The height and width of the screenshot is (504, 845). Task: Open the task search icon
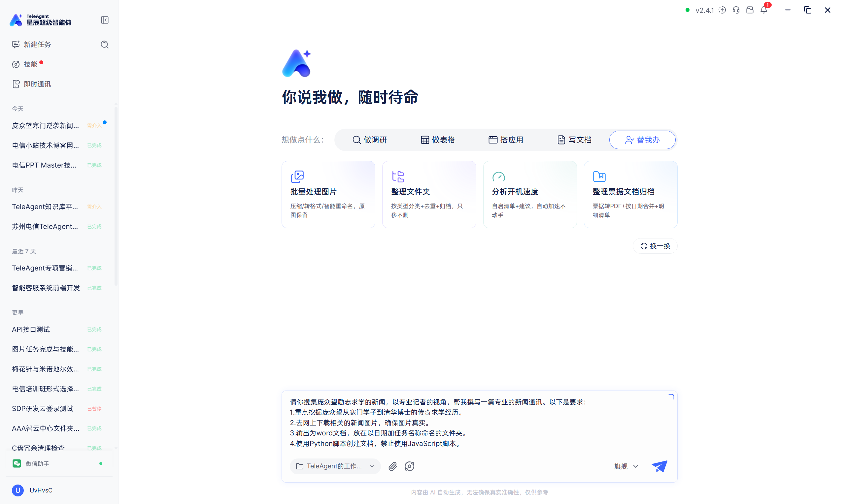[x=105, y=45]
